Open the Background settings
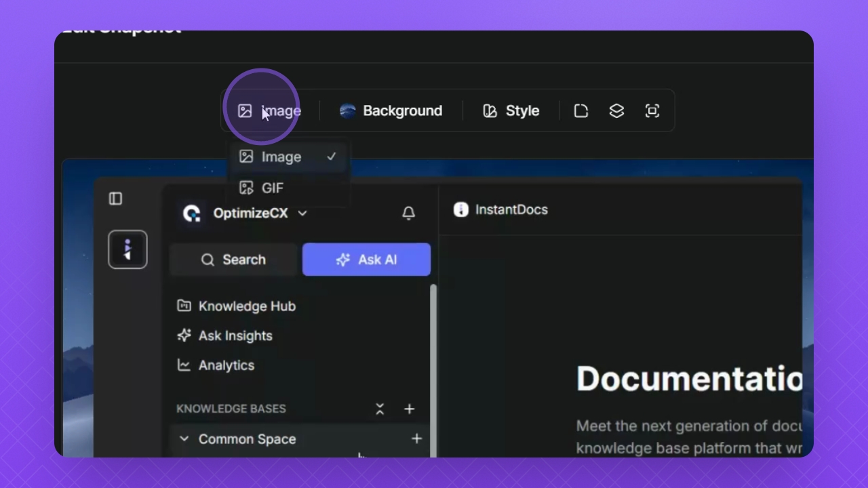 391,111
